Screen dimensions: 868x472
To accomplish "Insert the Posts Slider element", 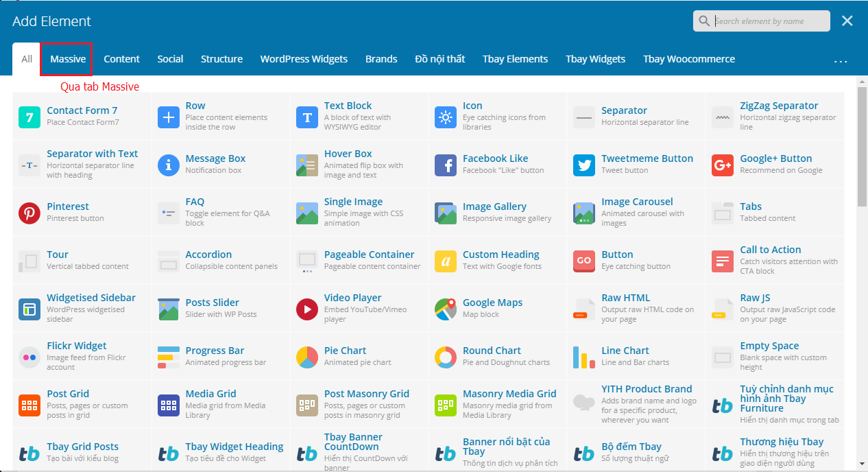I will click(220, 309).
